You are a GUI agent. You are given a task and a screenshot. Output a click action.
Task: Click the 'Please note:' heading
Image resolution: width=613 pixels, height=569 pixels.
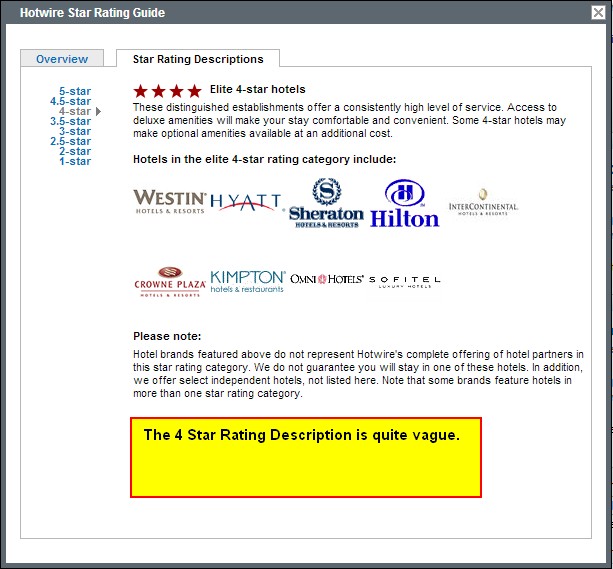coord(167,336)
